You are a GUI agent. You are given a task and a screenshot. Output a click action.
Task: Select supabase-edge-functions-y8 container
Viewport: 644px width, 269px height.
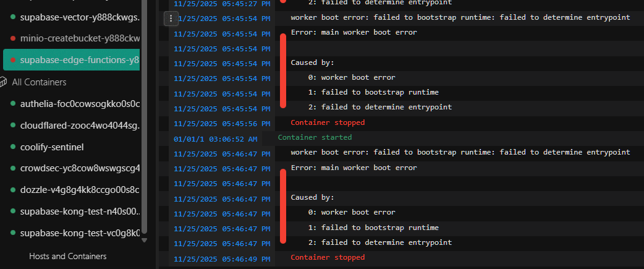pyautogui.click(x=72, y=60)
